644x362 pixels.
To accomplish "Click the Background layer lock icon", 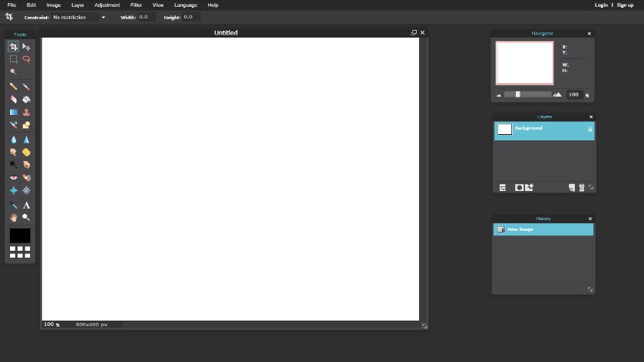I will 590,129.
